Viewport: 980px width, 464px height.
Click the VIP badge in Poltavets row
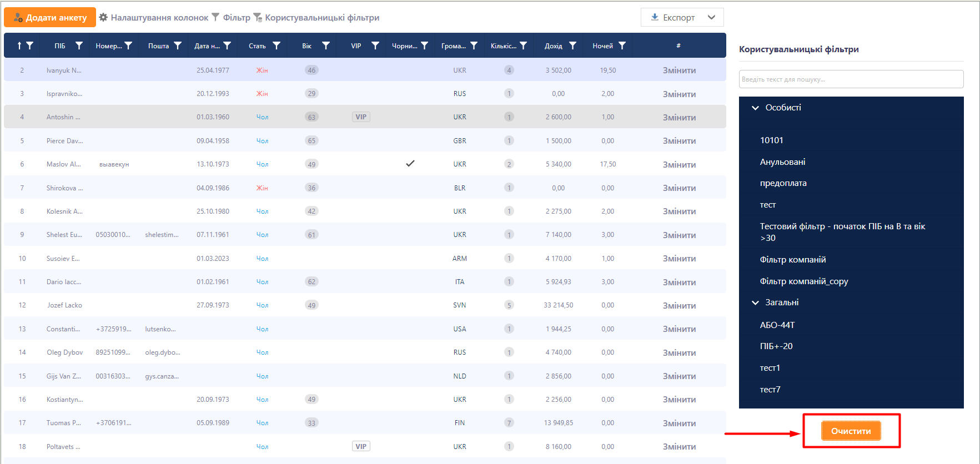coord(361,447)
